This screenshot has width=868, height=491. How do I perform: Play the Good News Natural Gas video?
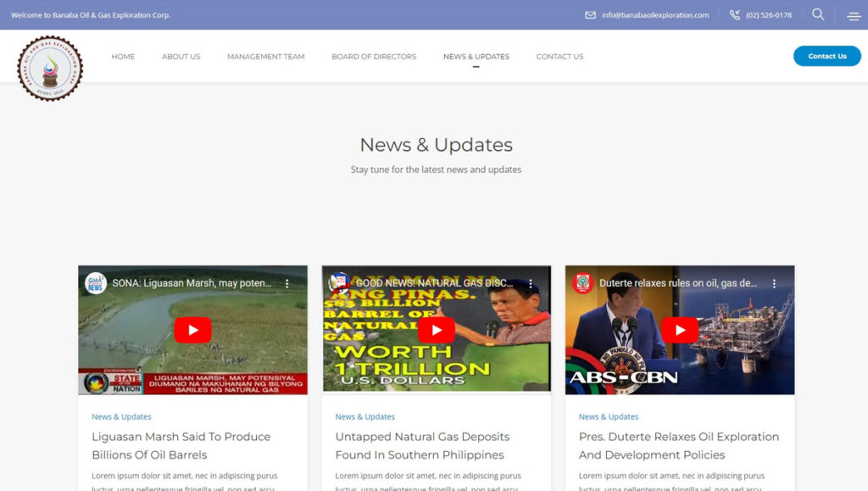click(436, 330)
